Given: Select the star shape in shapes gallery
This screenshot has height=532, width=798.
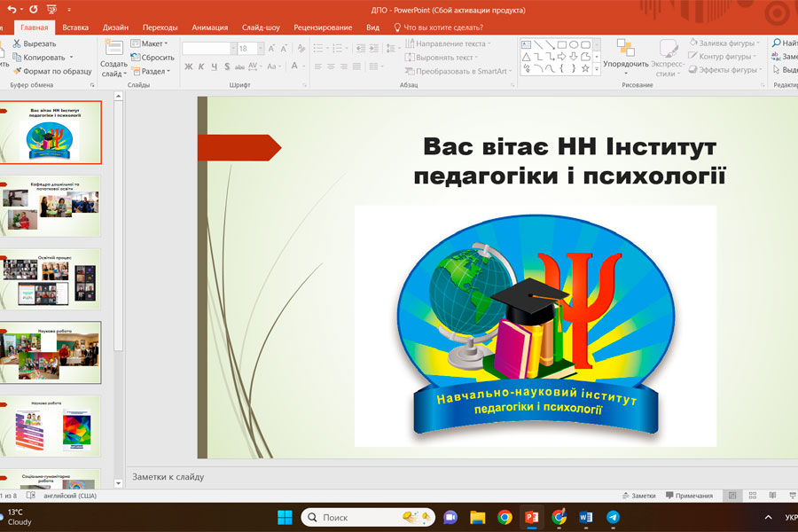Looking at the screenshot, I should tap(585, 68).
